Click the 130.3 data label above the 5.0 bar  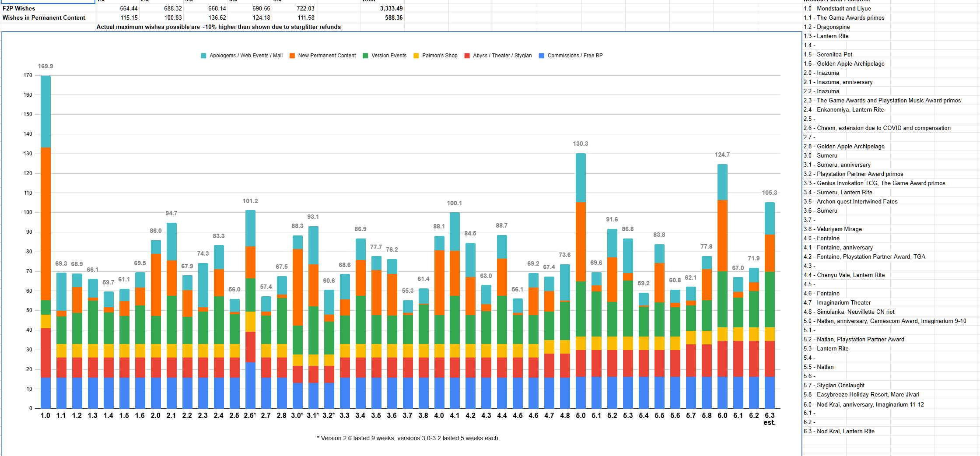pyautogui.click(x=581, y=144)
